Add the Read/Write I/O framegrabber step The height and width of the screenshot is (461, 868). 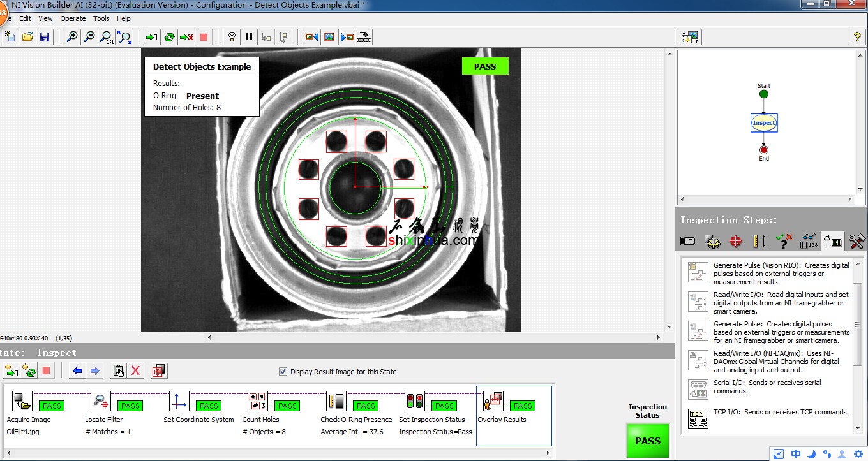point(768,303)
